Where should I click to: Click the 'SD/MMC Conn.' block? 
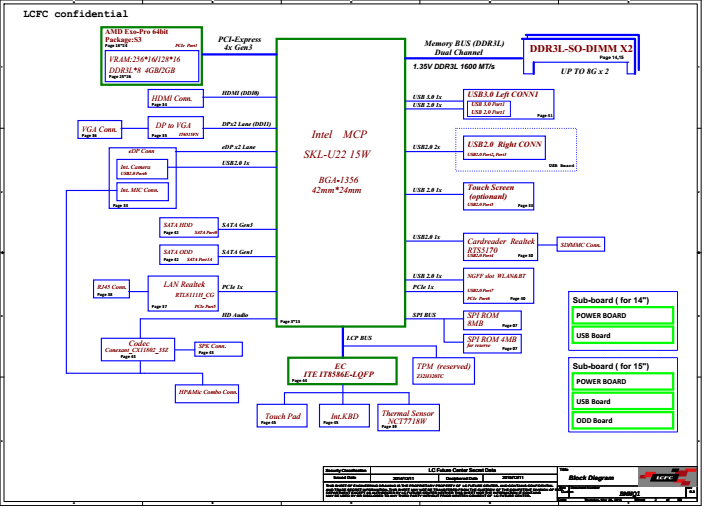pyautogui.click(x=581, y=245)
